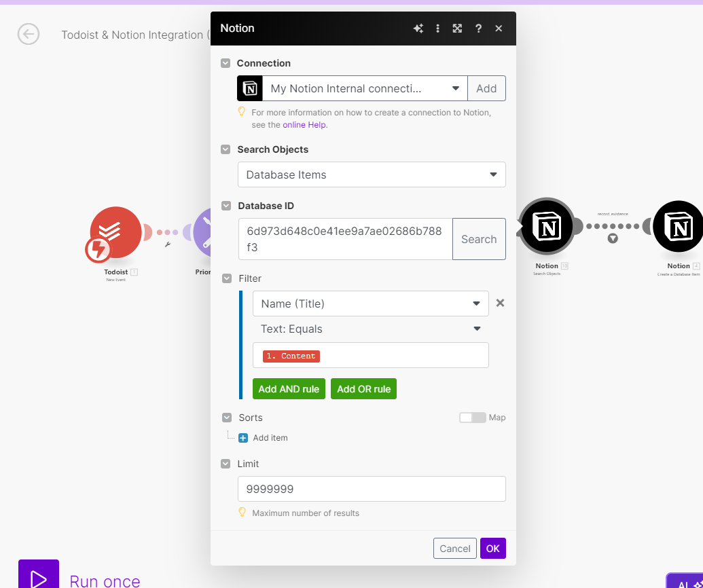Toggle the Sorts field checkbox

[x=227, y=418]
